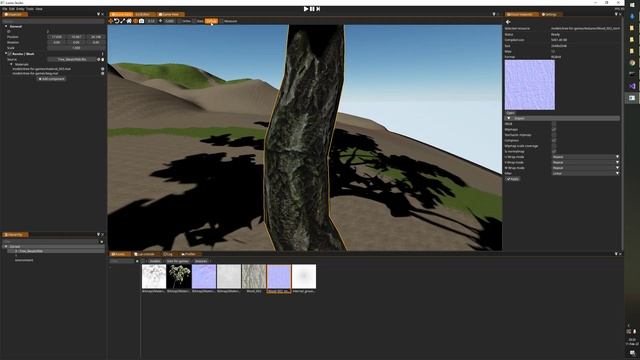Screen dimensions: 640x360
Task: Advance one frame with next-frame button
Action: (318, 9)
